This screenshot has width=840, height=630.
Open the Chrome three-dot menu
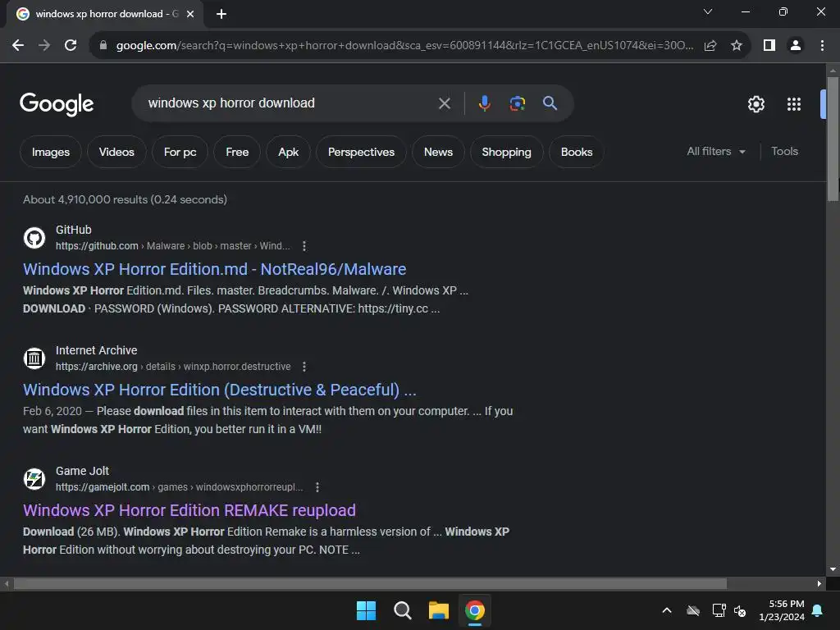pyautogui.click(x=822, y=46)
